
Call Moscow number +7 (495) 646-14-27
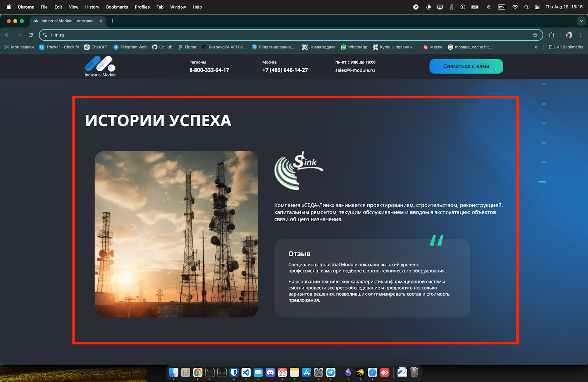coord(285,70)
